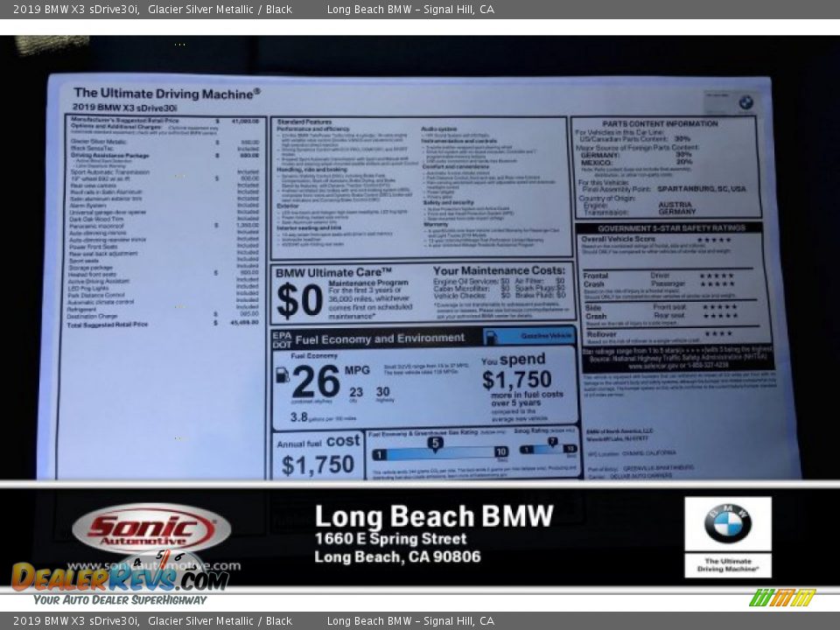Screen dimensions: 840x630
Task: Click '1660 E Spring Street' address line
Action: pyautogui.click(x=390, y=538)
